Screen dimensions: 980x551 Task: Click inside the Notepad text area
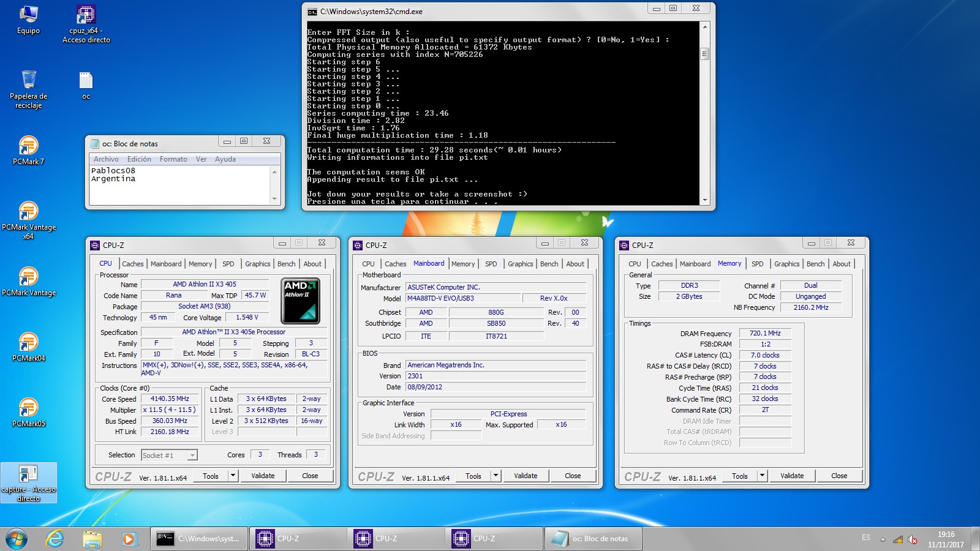(x=179, y=185)
